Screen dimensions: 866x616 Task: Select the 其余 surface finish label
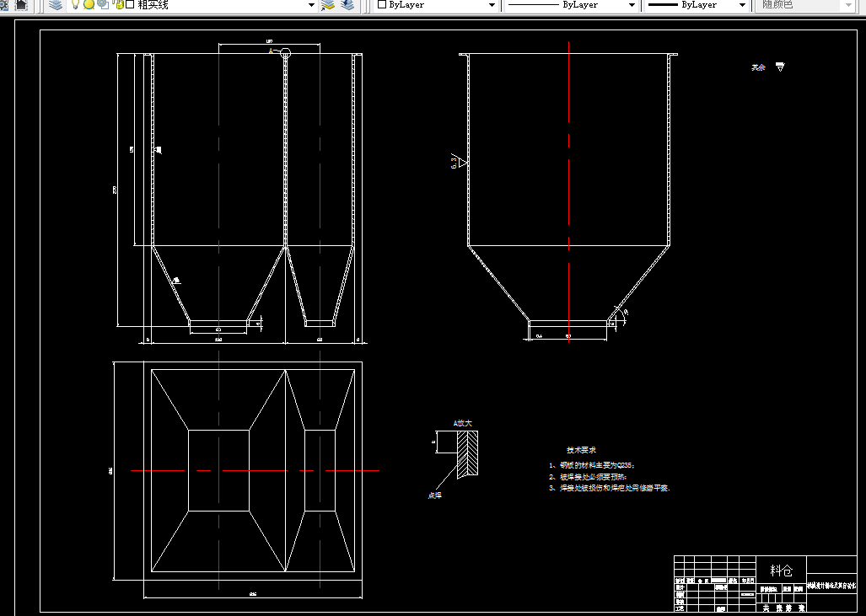click(x=758, y=67)
